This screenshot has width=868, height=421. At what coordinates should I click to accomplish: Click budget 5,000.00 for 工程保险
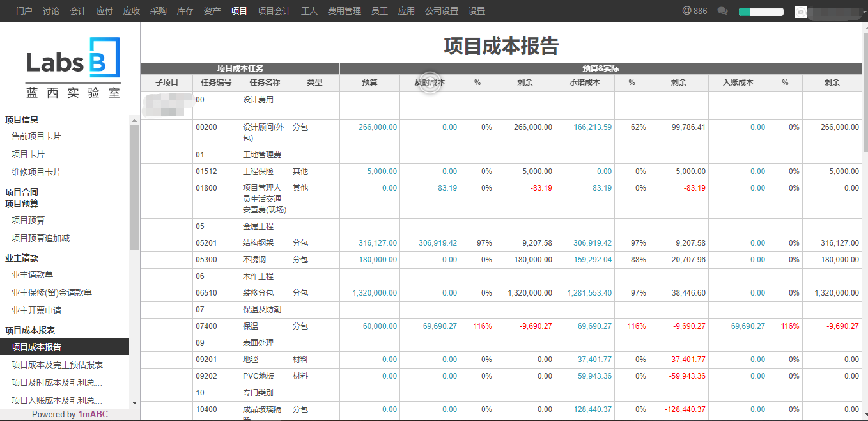pyautogui.click(x=382, y=171)
